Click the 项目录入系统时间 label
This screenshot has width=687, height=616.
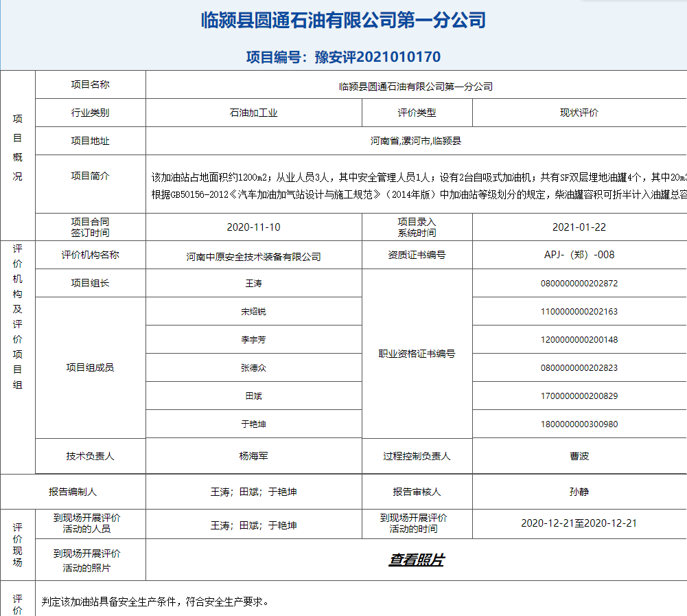(417, 227)
